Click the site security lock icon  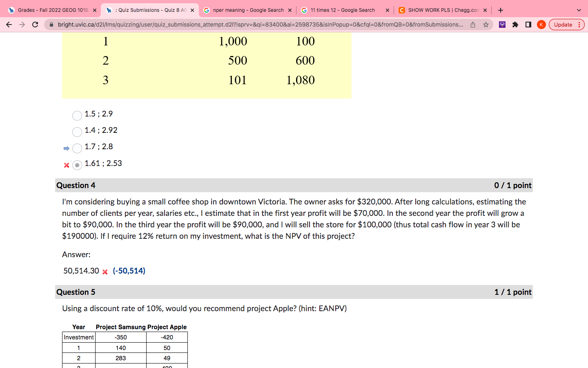tap(51, 25)
